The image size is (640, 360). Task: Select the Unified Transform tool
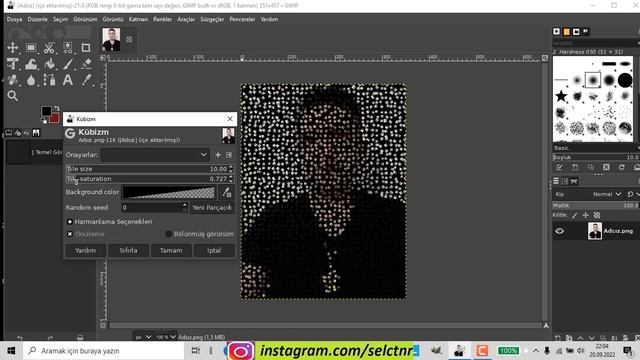(13, 64)
